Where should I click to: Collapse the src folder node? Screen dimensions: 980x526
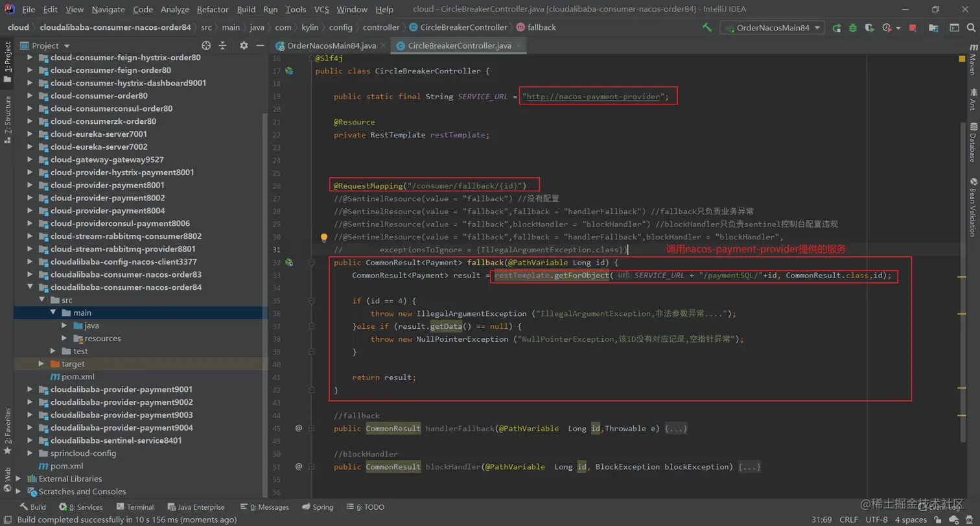coord(42,300)
